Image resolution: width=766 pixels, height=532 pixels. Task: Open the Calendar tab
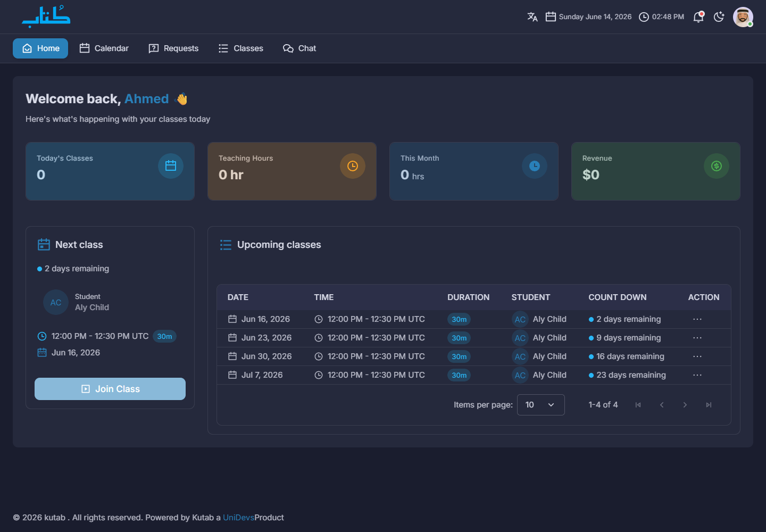[x=104, y=48]
